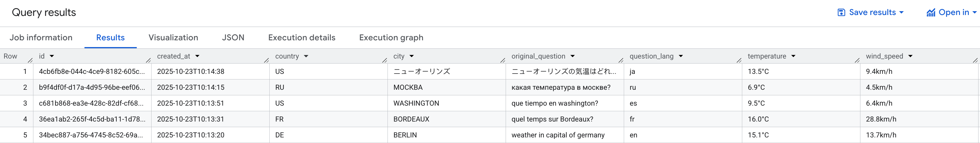Expand the original_question column menu

point(573,56)
